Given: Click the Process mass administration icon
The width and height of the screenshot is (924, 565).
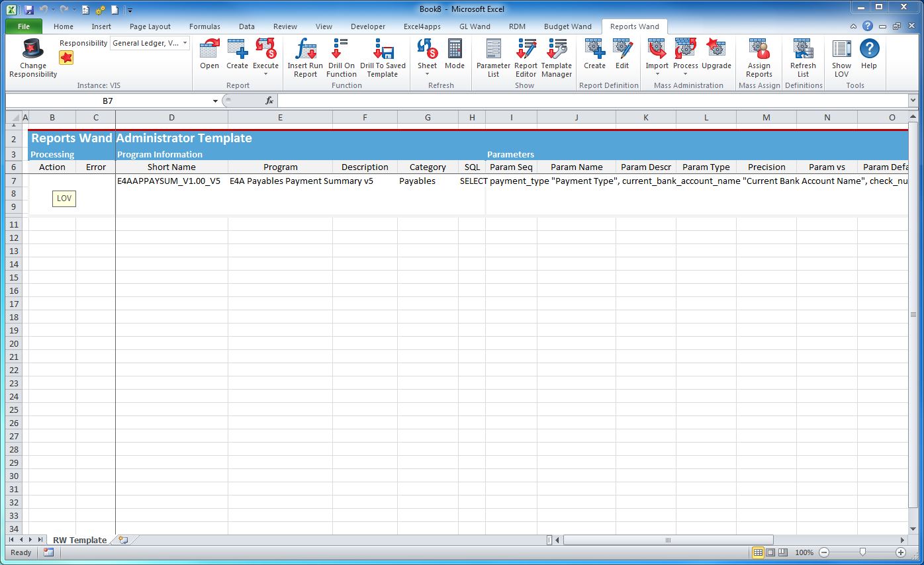Looking at the screenshot, I should click(685, 49).
